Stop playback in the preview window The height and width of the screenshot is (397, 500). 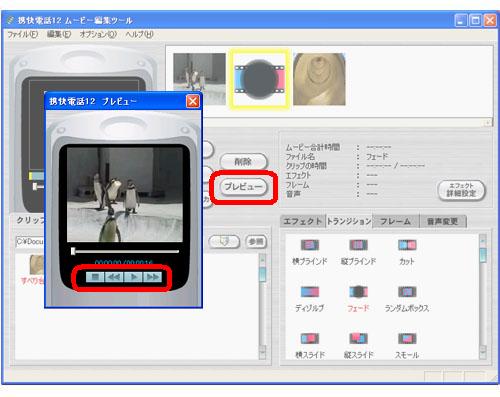coord(95,277)
